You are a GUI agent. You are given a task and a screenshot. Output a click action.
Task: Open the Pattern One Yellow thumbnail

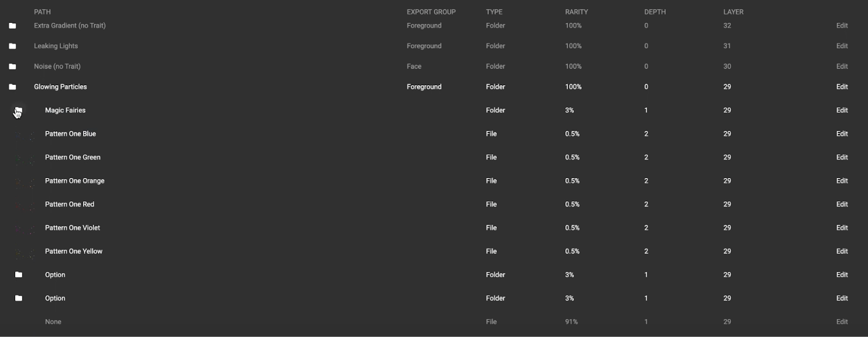[24, 252]
